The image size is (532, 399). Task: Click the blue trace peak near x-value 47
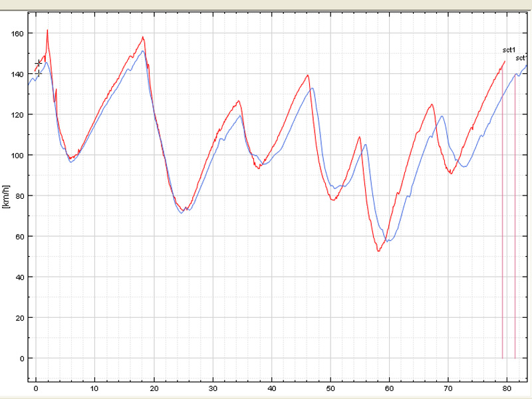pos(312,88)
